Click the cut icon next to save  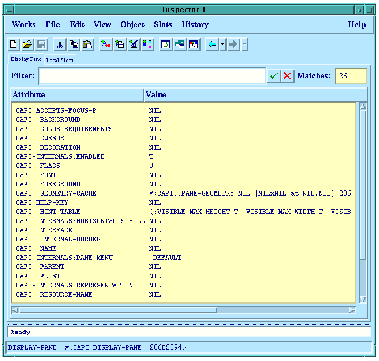[60, 44]
